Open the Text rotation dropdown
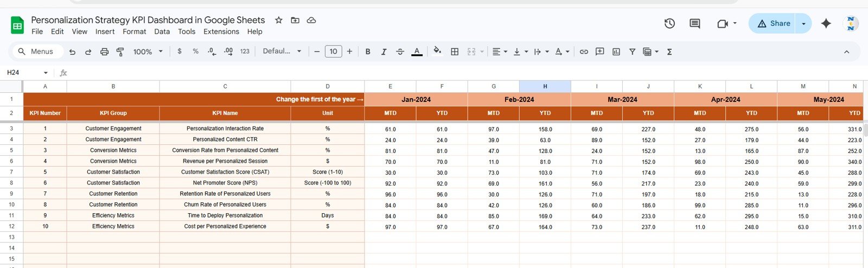Screen dimensions: 868x268 (x=561, y=52)
